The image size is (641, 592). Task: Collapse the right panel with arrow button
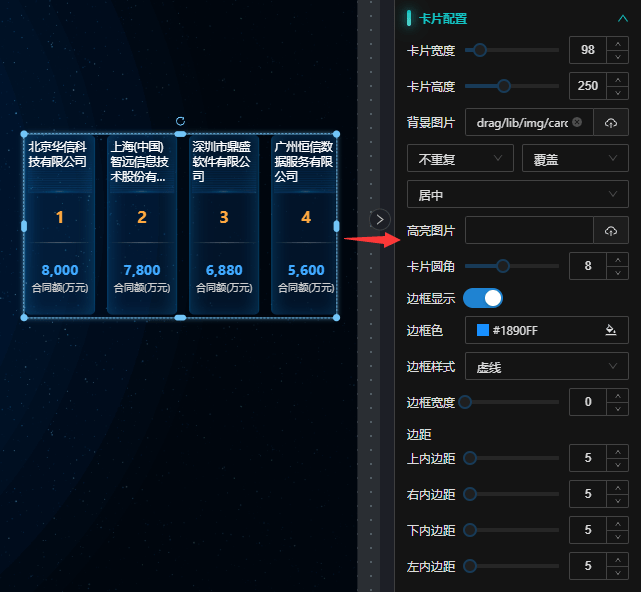[x=379, y=218]
